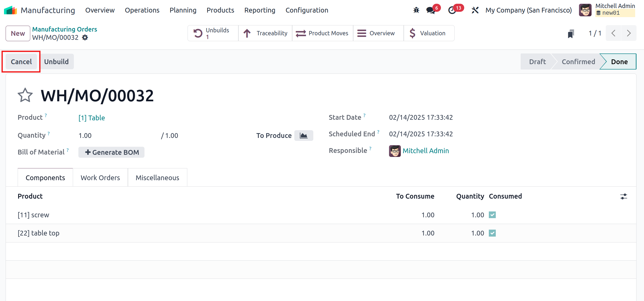644x301 pixels.
Task: Open the Configuration menu
Action: click(307, 10)
